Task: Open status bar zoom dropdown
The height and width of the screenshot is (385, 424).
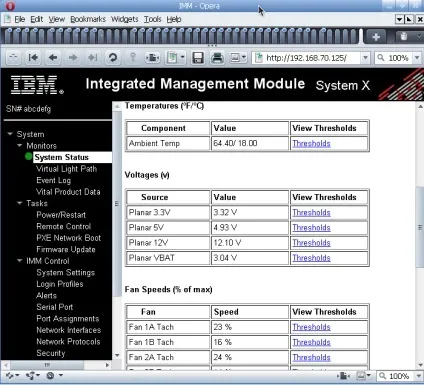Action: (x=419, y=376)
